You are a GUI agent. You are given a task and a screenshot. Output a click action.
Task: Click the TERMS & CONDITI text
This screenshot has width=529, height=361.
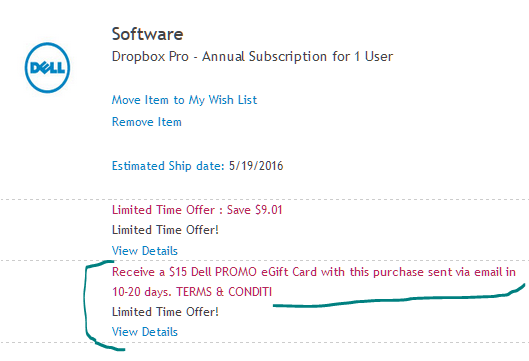click(224, 292)
